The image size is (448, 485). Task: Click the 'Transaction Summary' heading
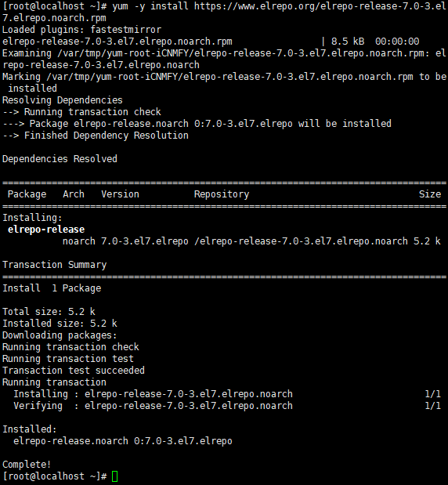click(x=54, y=265)
